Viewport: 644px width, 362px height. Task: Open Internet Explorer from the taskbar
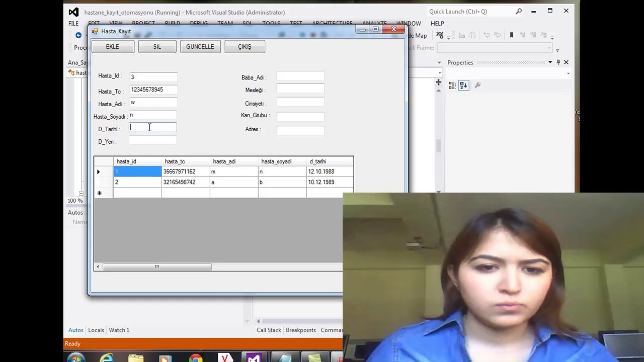click(x=106, y=358)
